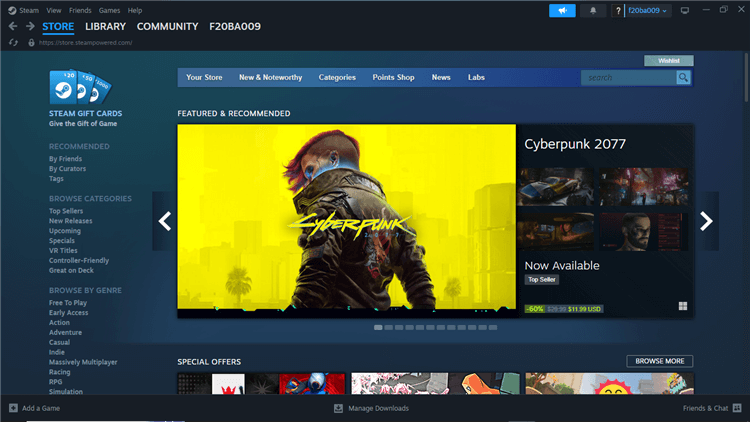
Task: Select the second carousel page indicator
Action: click(x=388, y=328)
